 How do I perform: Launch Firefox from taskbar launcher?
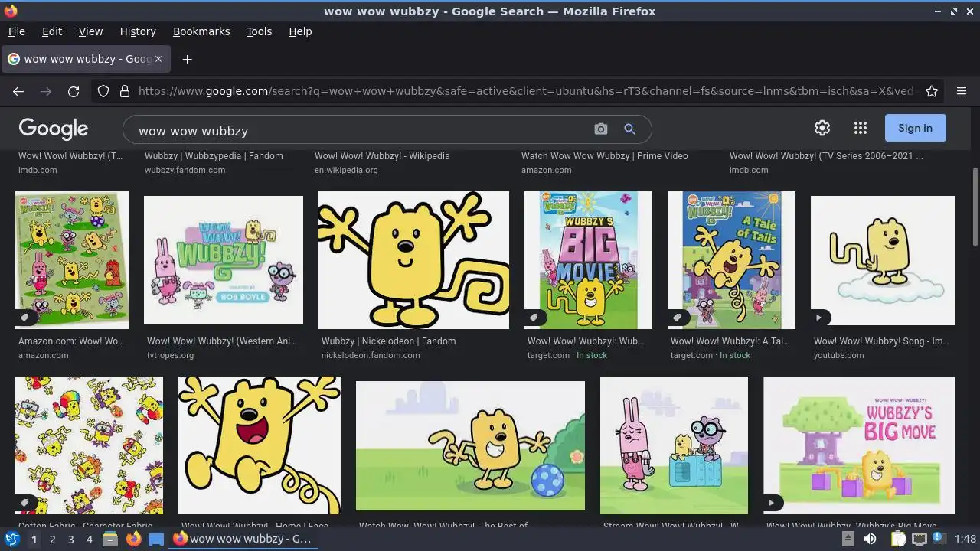tap(133, 539)
